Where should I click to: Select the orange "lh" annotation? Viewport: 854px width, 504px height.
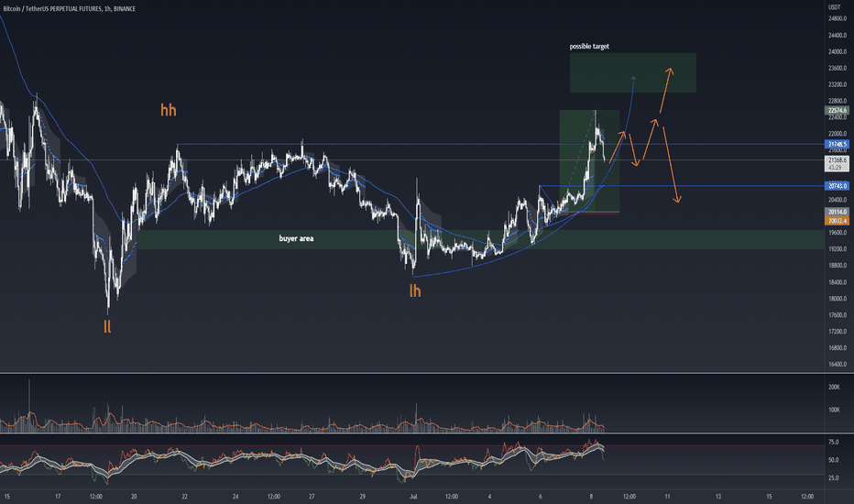point(415,291)
